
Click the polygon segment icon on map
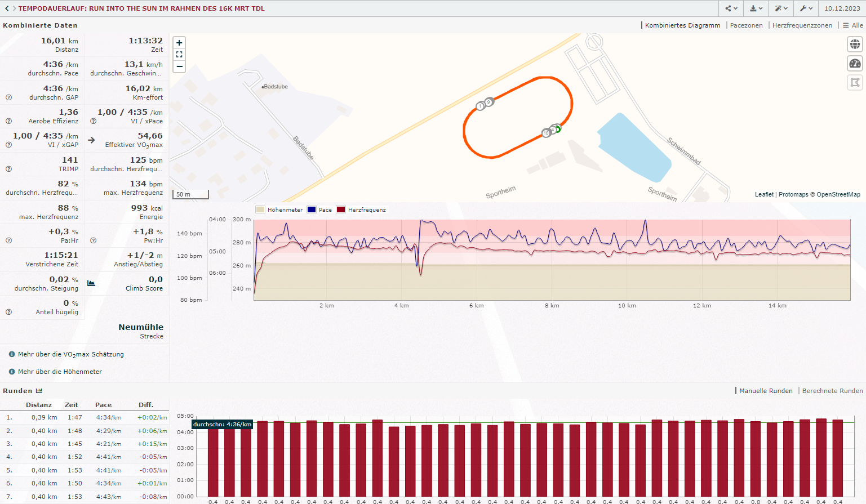855,83
